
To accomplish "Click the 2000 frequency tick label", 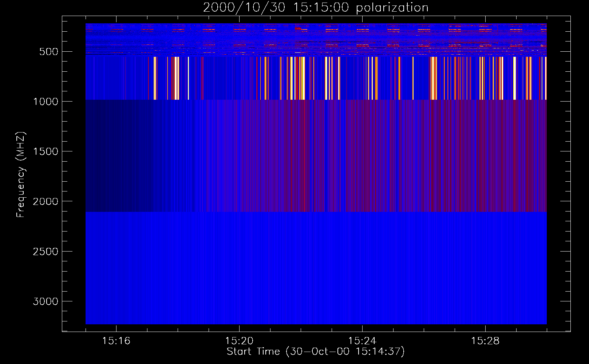I will coord(46,202).
